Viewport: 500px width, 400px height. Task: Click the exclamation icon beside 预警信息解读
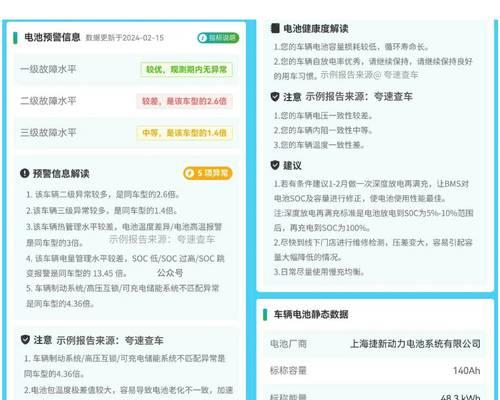[x=25, y=173]
